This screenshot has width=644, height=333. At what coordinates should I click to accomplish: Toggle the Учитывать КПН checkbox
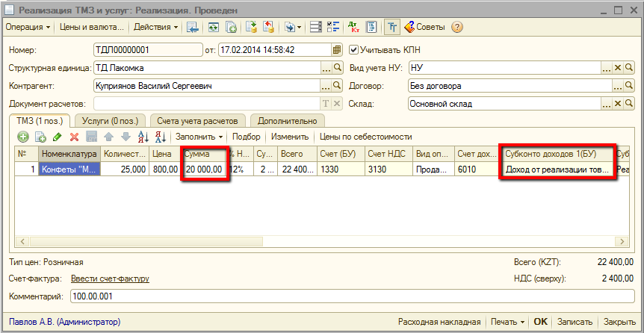click(x=354, y=50)
